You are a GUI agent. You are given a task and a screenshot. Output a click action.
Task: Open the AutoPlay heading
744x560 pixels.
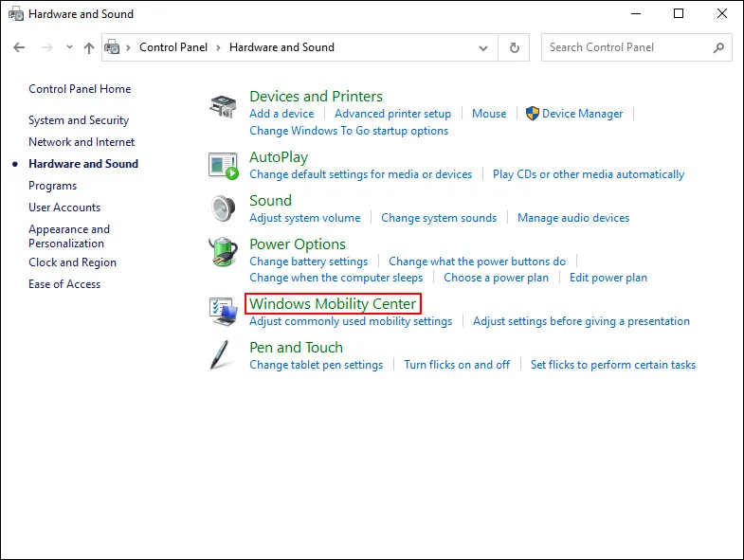(x=279, y=157)
